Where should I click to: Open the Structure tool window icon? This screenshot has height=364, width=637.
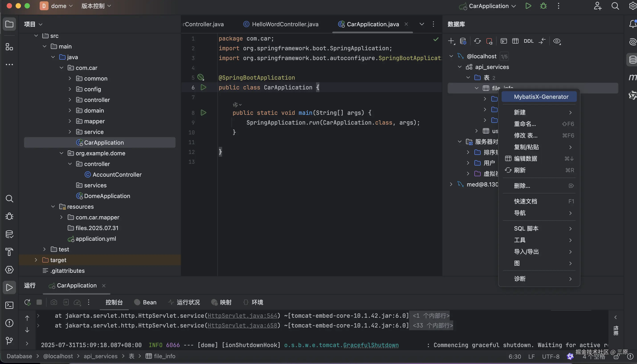9,47
